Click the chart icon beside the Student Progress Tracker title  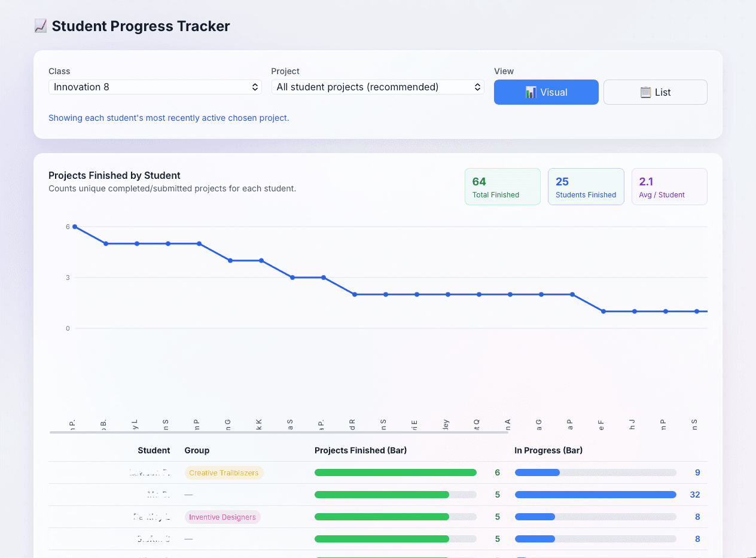point(40,26)
